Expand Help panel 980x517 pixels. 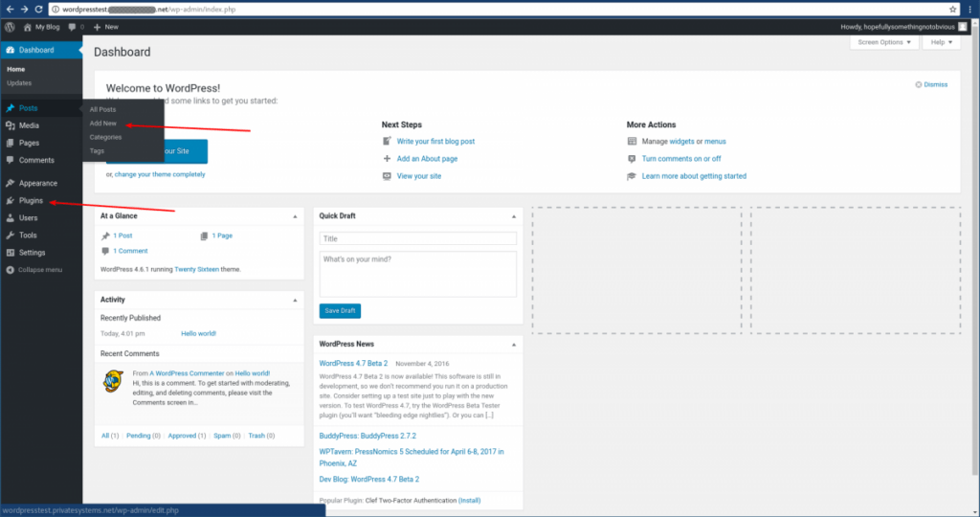point(942,42)
